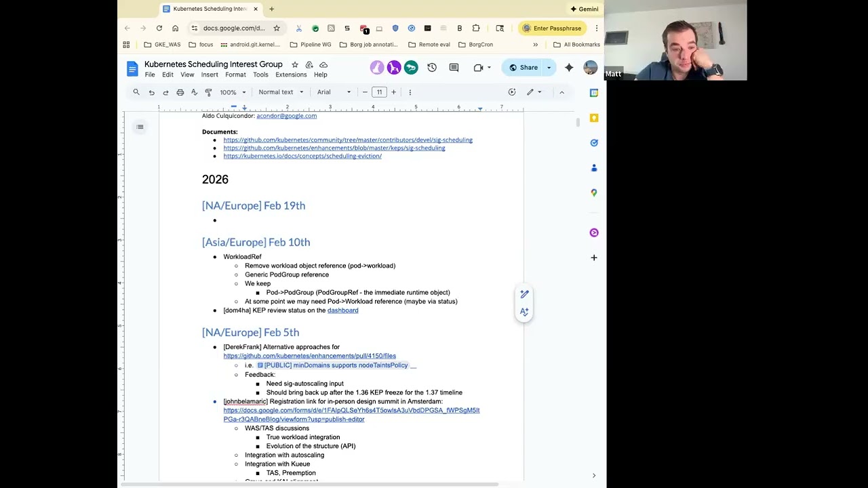Reload the page in Chrome
Screen dimensions: 868x488
[159, 28]
